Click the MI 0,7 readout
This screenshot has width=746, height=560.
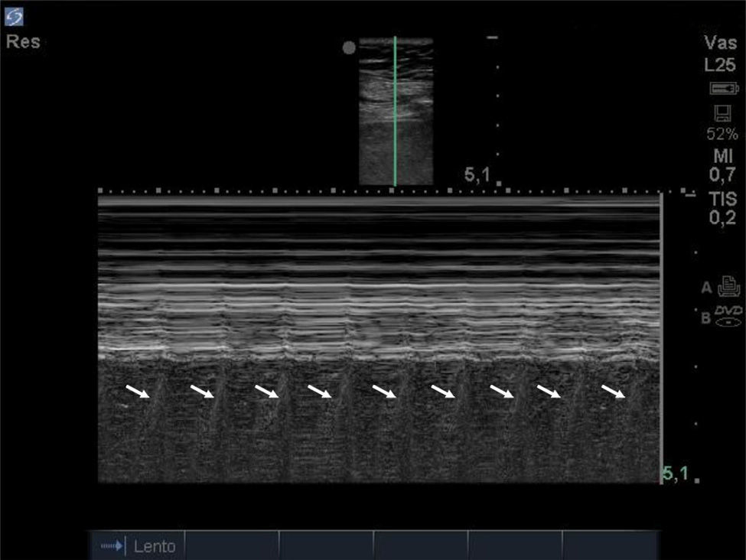coord(722,164)
